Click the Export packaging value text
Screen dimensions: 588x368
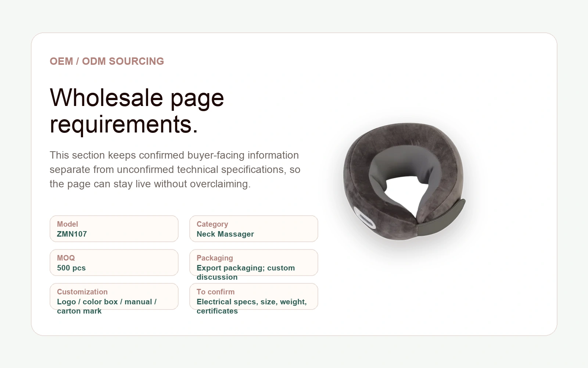coord(245,272)
